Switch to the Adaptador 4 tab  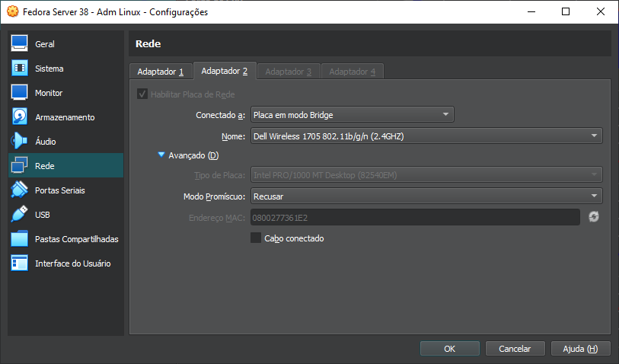point(352,72)
